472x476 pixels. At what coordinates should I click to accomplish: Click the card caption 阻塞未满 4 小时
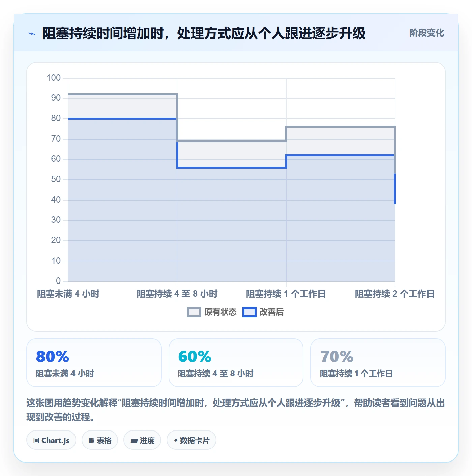point(65,374)
